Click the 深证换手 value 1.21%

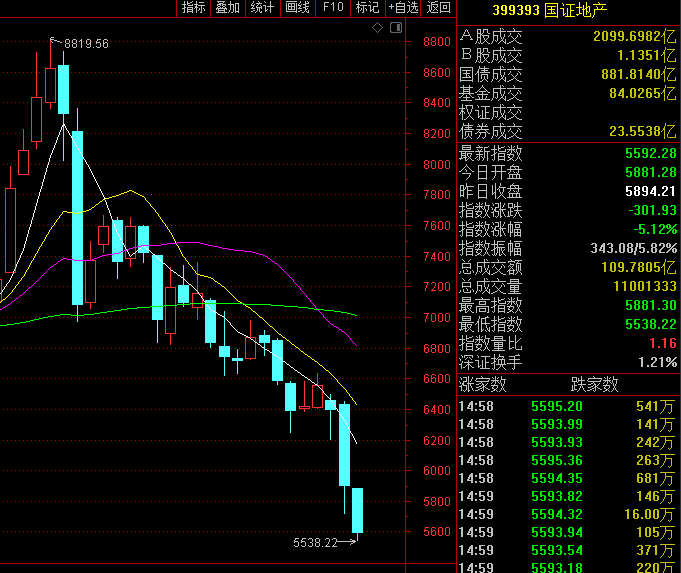(x=657, y=362)
